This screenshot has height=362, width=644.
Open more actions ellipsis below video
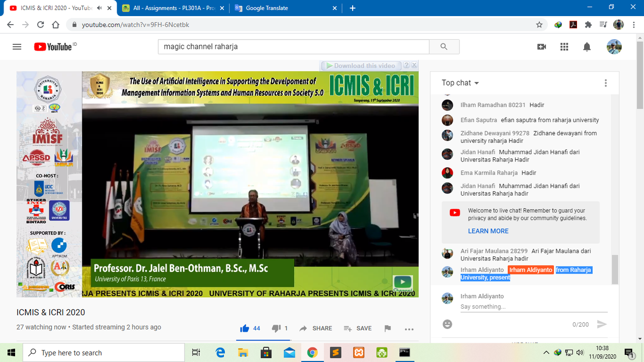tap(409, 329)
